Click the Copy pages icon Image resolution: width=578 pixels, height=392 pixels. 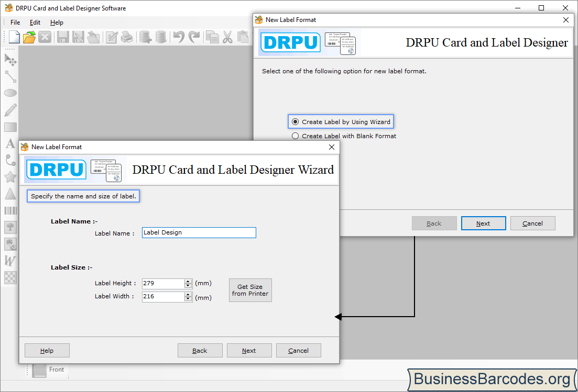point(212,37)
